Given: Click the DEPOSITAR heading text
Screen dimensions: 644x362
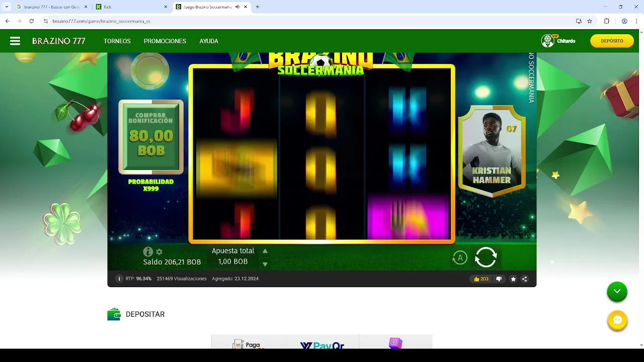Looking at the screenshot, I should click(145, 314).
